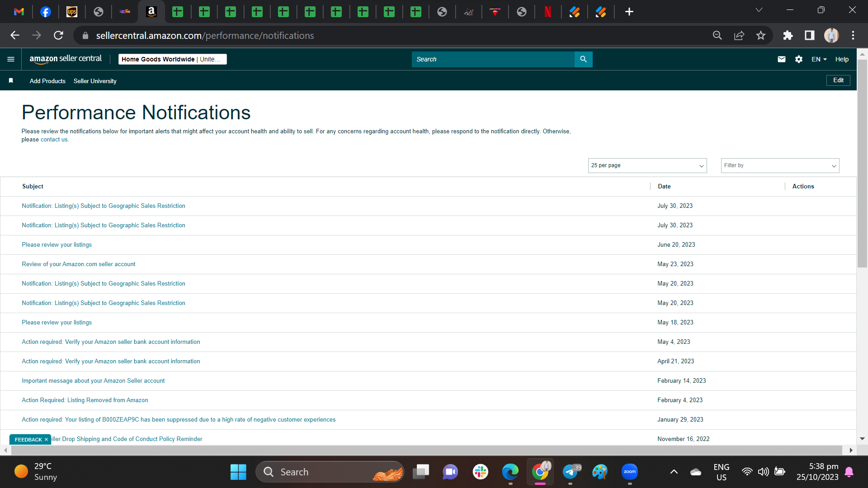Click the vertical scrollbar down arrow

point(862,439)
